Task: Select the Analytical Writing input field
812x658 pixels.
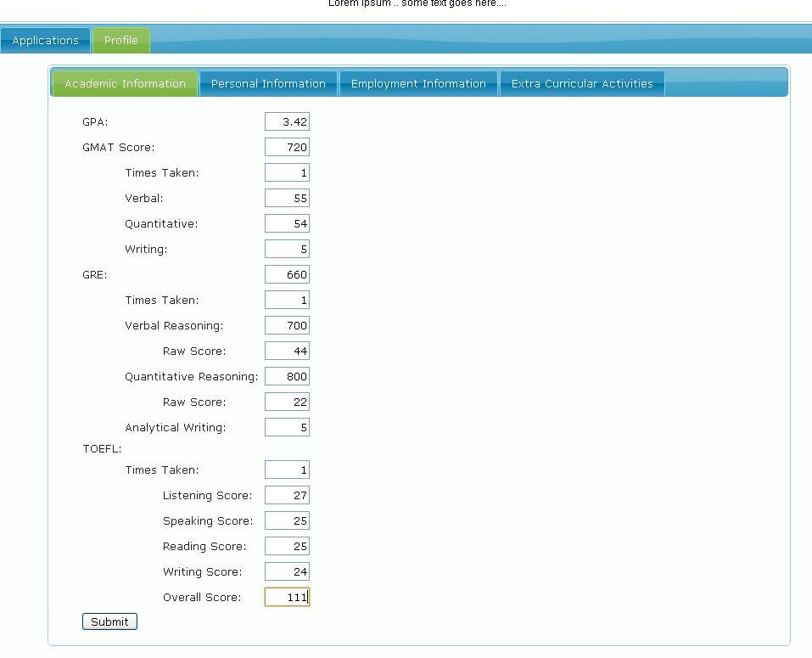Action: (287, 427)
